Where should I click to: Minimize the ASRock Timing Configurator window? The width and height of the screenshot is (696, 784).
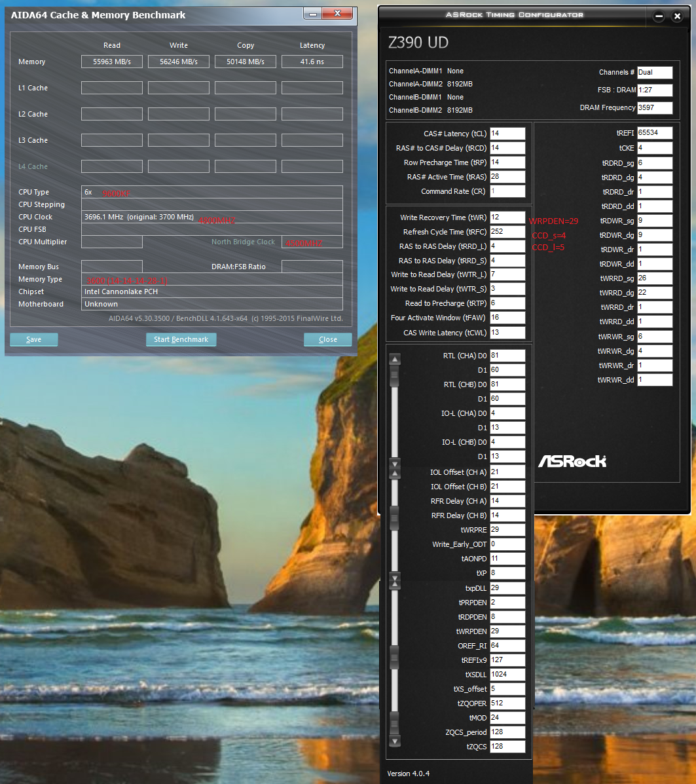[x=659, y=16]
